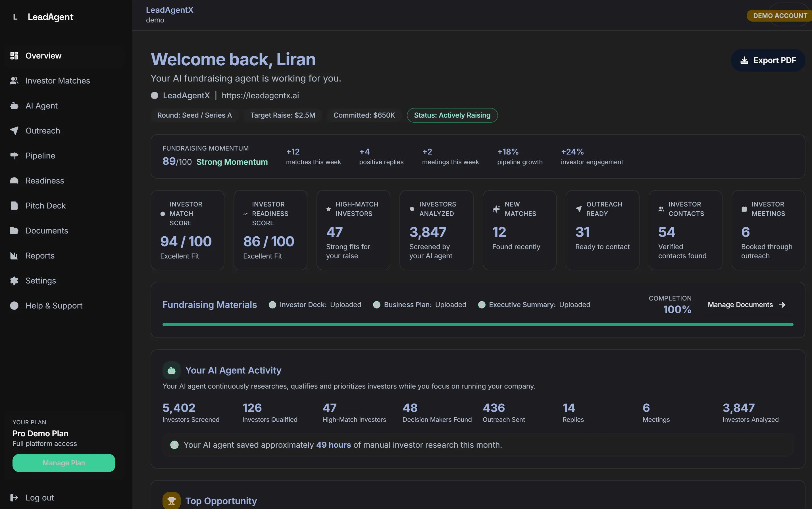Click the Investor Deck: Uploaded status indicator
The image size is (812, 509).
[315, 305]
